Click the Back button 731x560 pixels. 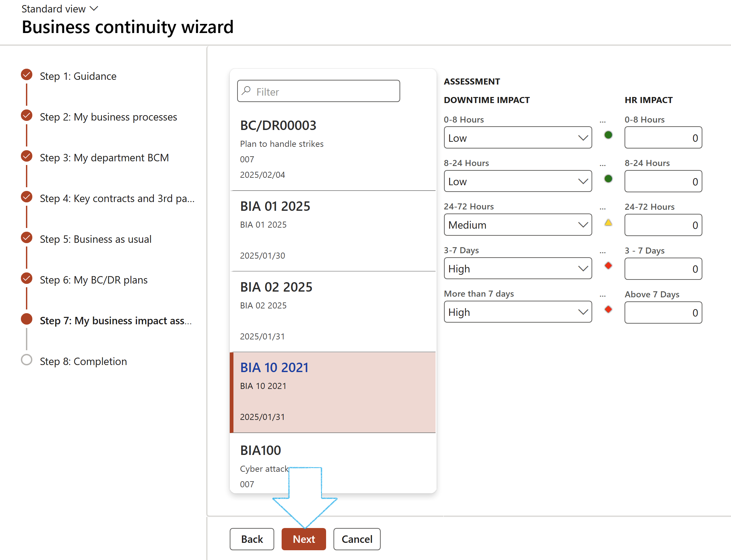(x=252, y=539)
